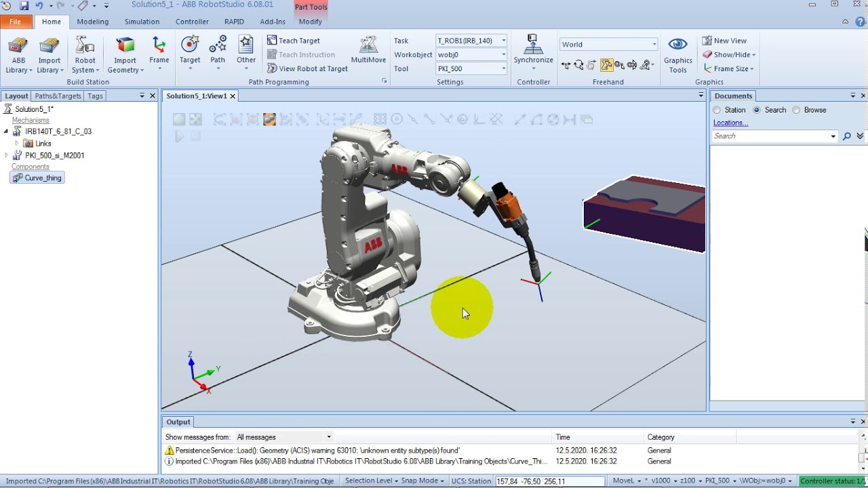The image size is (868, 488).
Task: Click the Play simulation icon in the viewport
Action: [x=179, y=136]
